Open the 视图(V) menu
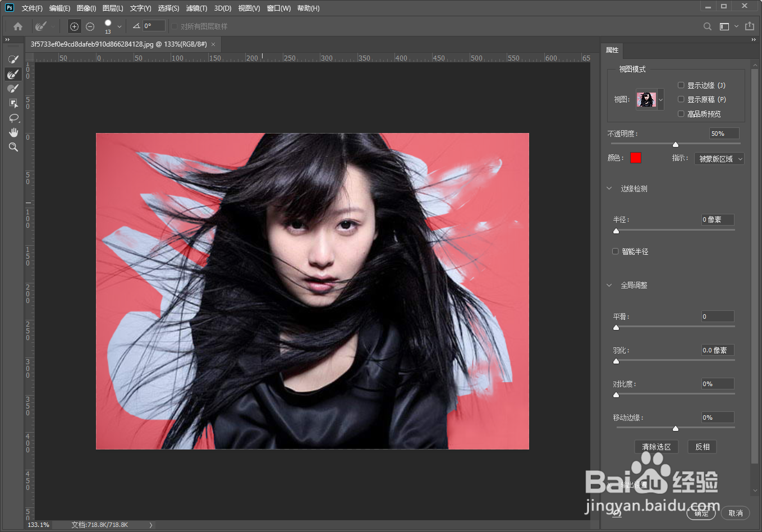 point(249,8)
